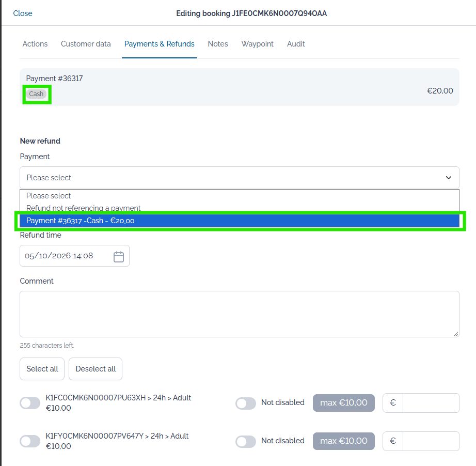This screenshot has width=476, height=466.
Task: Choose 'Refund not referencing a payment' option
Action: click(239, 208)
